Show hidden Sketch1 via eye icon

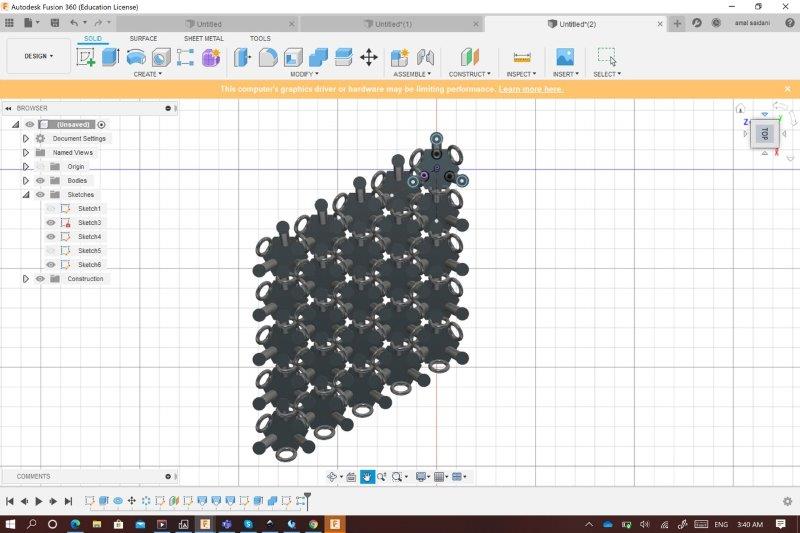pyautogui.click(x=51, y=209)
